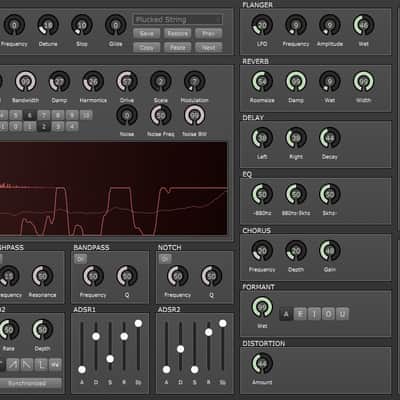
Task: Select formant vowel O
Action: pyautogui.click(x=328, y=314)
